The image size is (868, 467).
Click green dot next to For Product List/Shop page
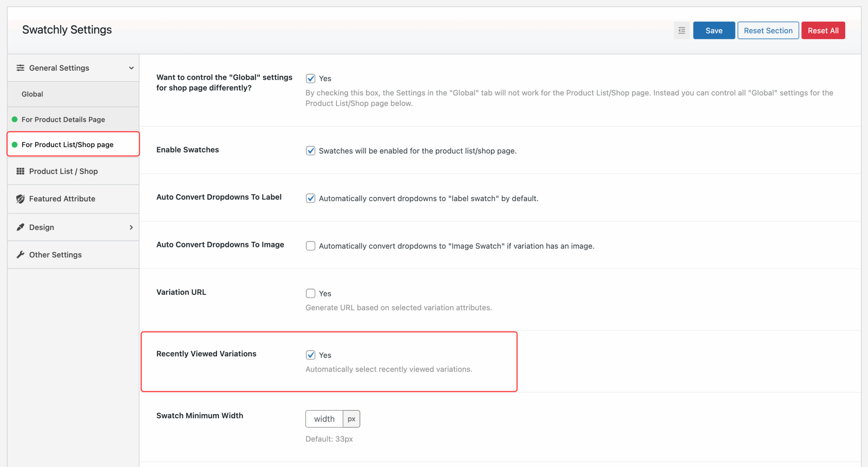[15, 145]
